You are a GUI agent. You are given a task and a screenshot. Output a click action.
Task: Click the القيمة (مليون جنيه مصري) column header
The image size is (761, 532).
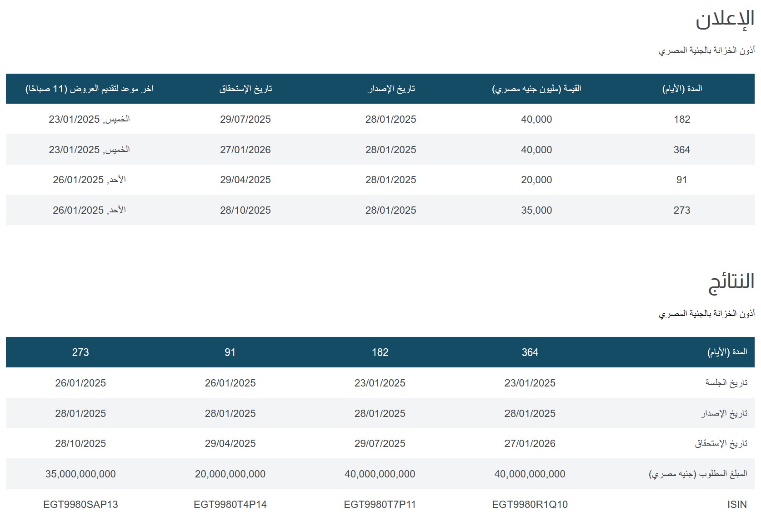[x=536, y=89]
